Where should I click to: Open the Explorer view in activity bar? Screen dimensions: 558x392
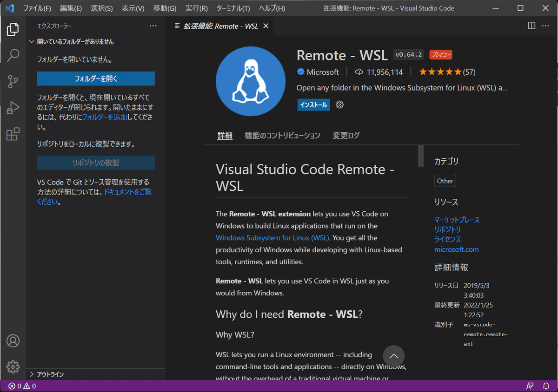click(13, 29)
